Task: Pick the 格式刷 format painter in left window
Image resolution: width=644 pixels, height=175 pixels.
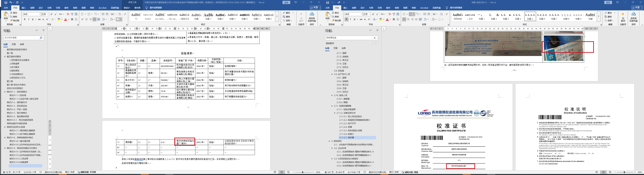Action: [x=15, y=20]
